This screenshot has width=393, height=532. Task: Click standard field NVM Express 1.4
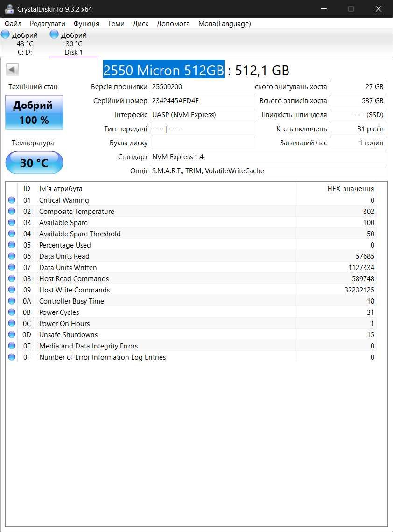point(268,157)
